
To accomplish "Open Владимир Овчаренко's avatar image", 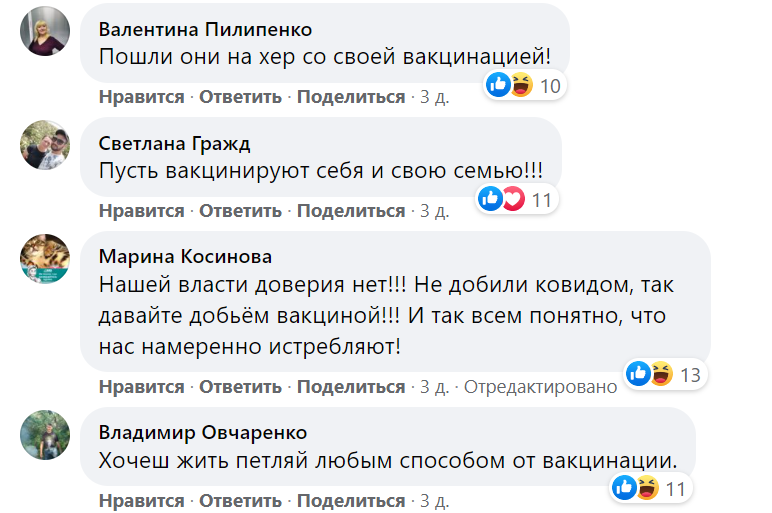I will click(x=46, y=434).
